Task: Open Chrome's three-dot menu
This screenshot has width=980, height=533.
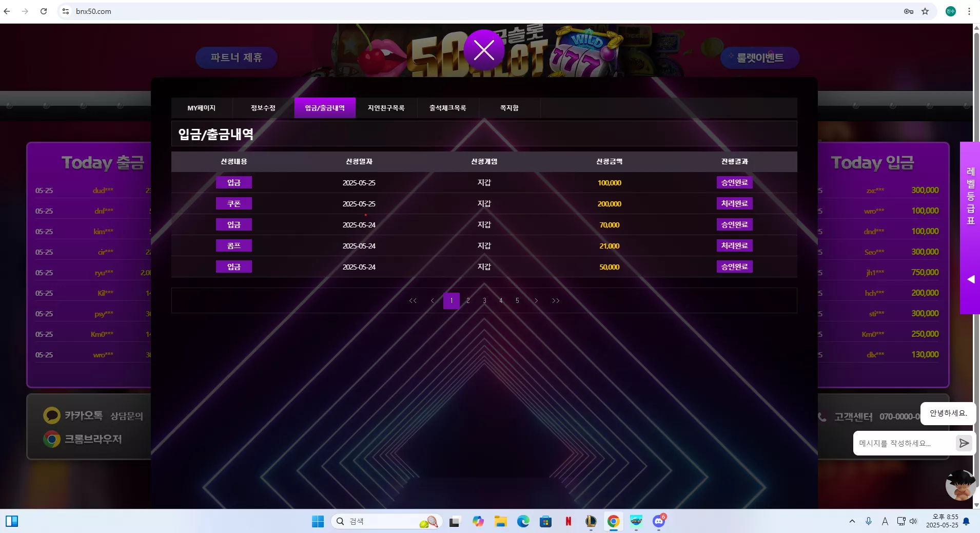Action: click(969, 11)
